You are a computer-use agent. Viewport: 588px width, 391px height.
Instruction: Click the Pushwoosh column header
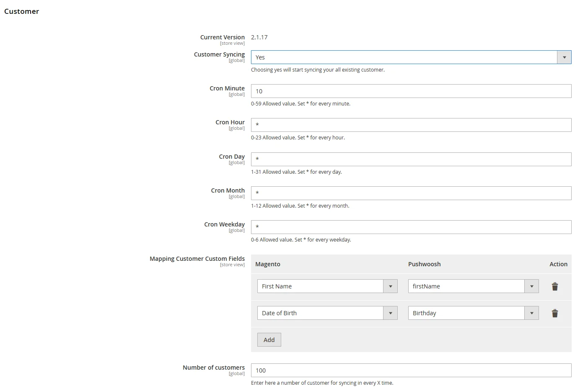[x=424, y=264]
